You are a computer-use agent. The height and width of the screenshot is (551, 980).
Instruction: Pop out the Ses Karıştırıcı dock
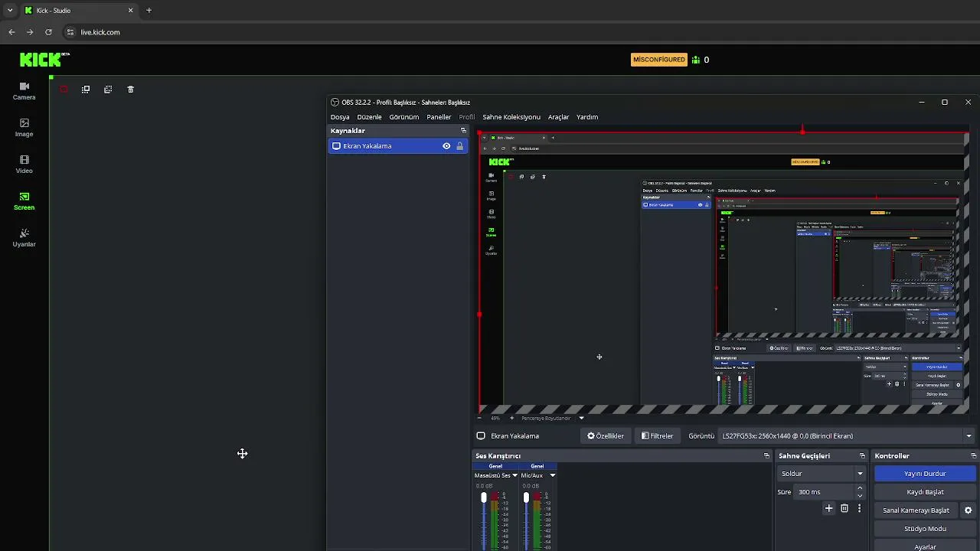[766, 456]
